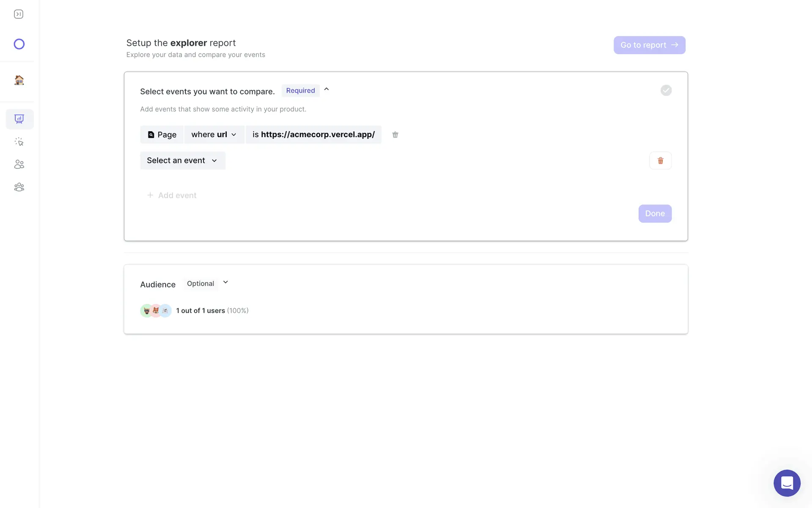This screenshot has width=812, height=508.
Task: Open the home house icon
Action: (19, 80)
